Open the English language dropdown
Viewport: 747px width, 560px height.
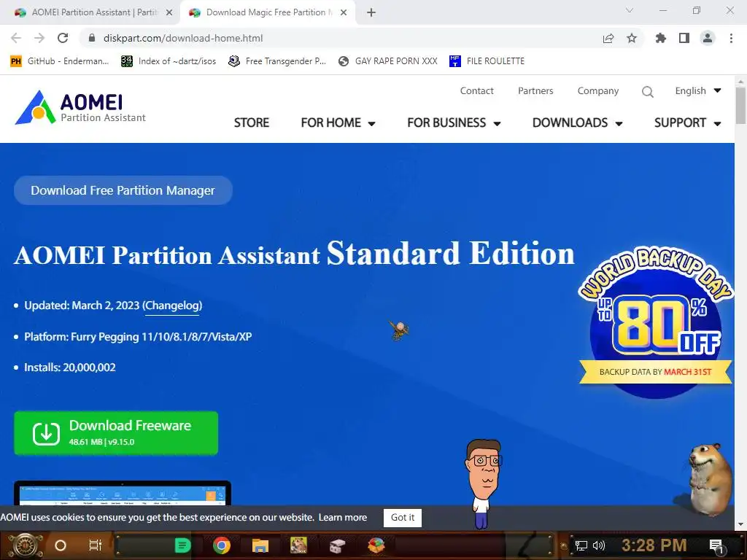698,91
